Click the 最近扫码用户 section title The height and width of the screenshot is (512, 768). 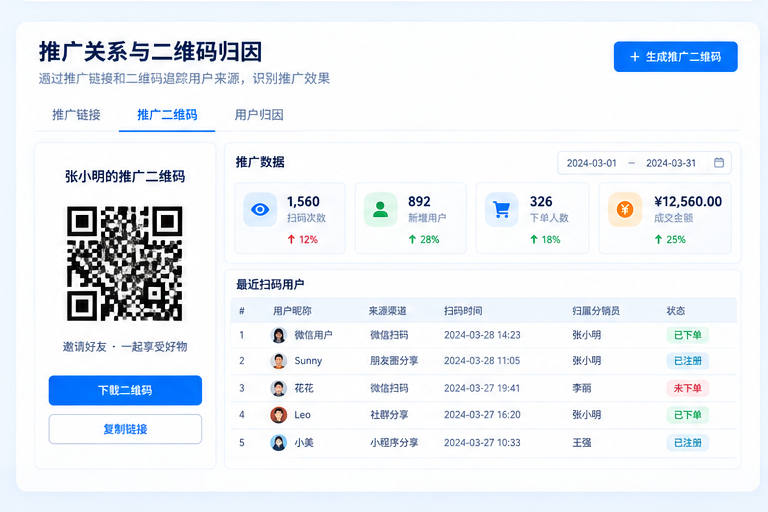tap(270, 285)
